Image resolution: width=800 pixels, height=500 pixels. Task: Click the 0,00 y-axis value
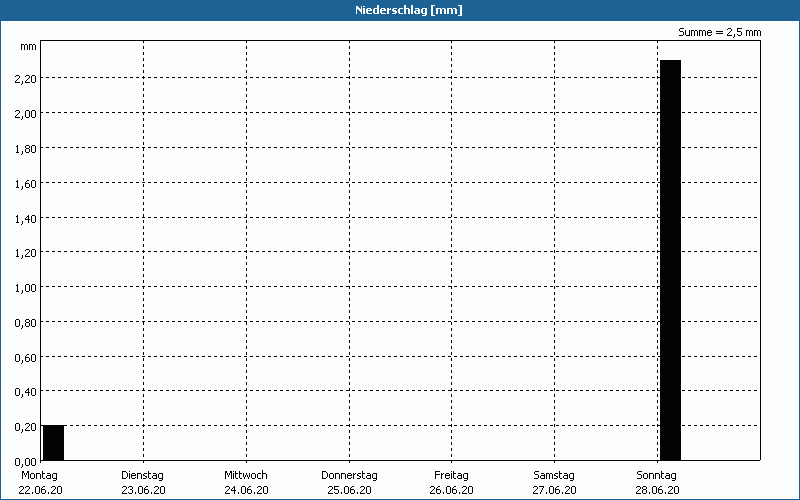[x=26, y=462]
